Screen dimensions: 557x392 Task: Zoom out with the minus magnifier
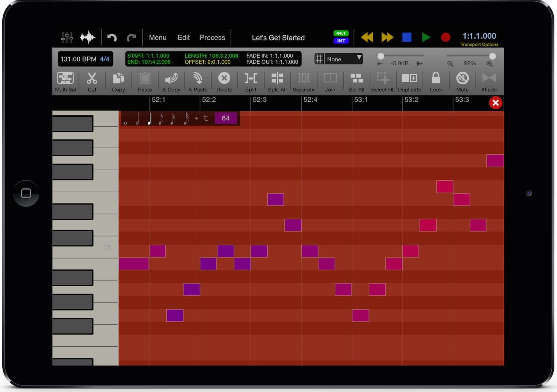450,64
